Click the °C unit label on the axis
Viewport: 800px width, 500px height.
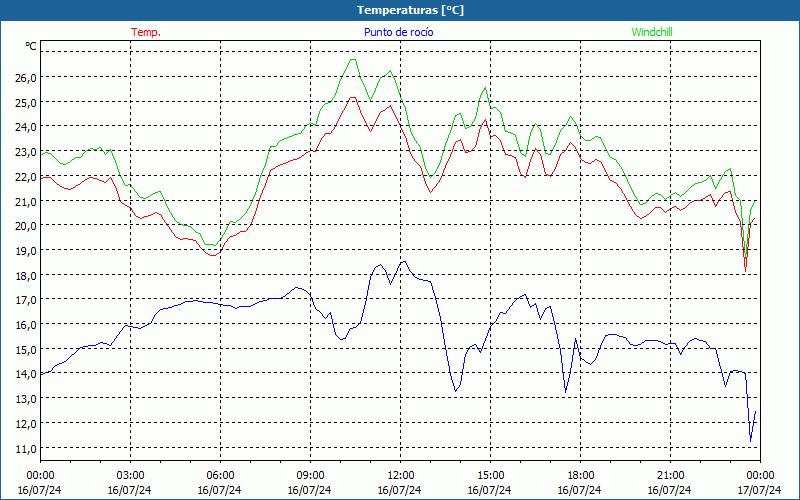point(31,46)
